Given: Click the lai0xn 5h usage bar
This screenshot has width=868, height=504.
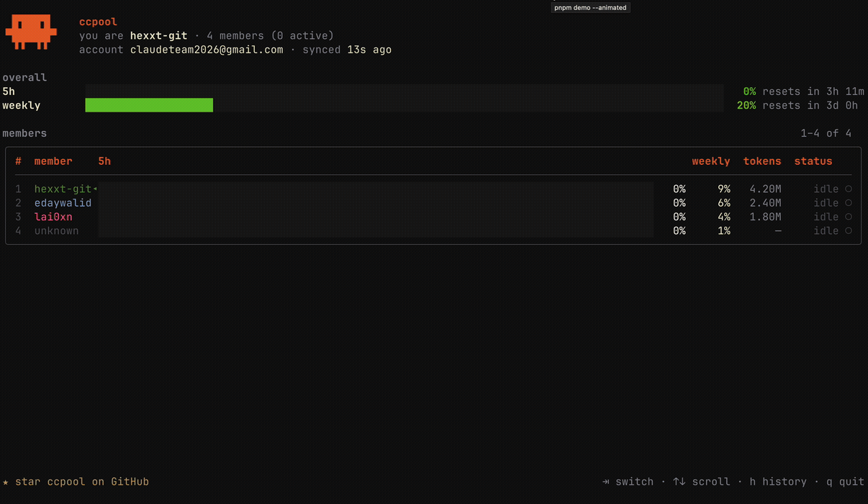Looking at the screenshot, I should [x=376, y=217].
